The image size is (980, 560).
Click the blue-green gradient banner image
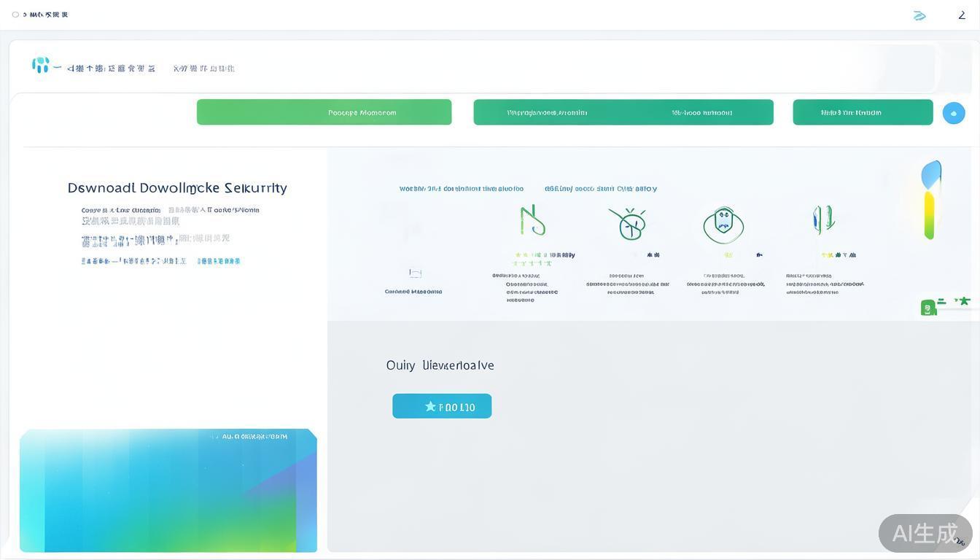tap(168, 490)
